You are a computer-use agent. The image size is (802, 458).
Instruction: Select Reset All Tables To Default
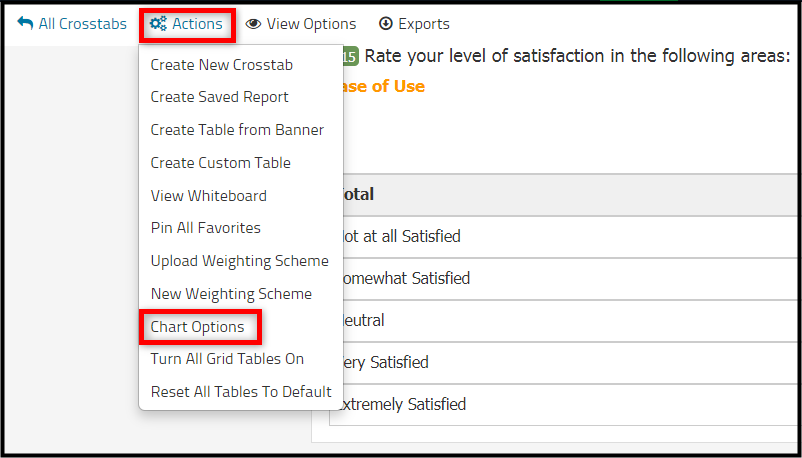[240, 392]
